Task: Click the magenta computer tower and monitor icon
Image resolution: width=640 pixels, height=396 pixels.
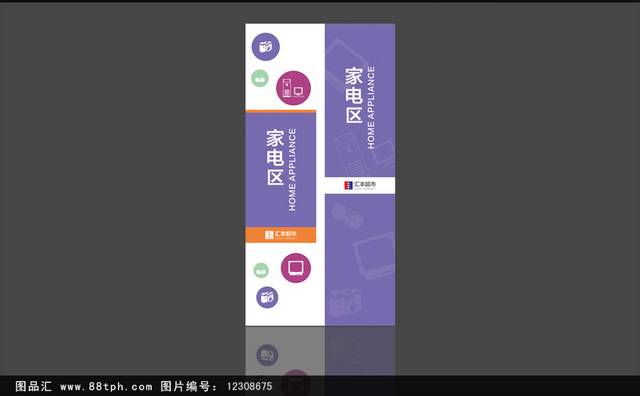Action: click(293, 88)
